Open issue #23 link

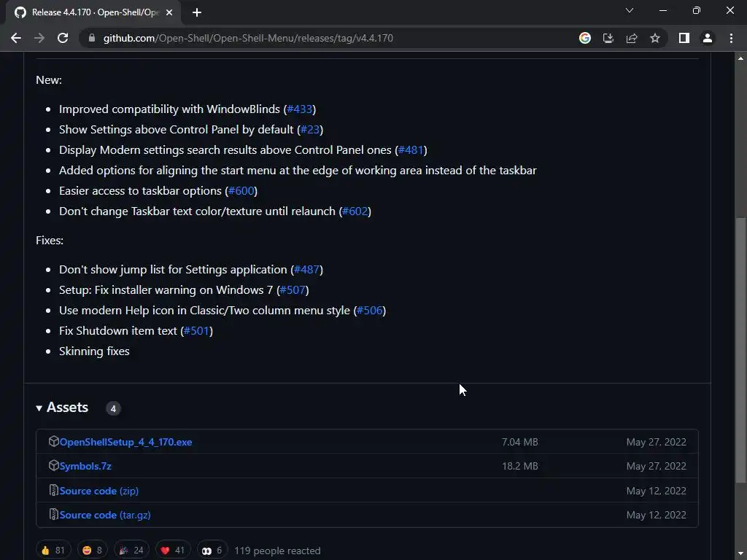pyautogui.click(x=310, y=130)
